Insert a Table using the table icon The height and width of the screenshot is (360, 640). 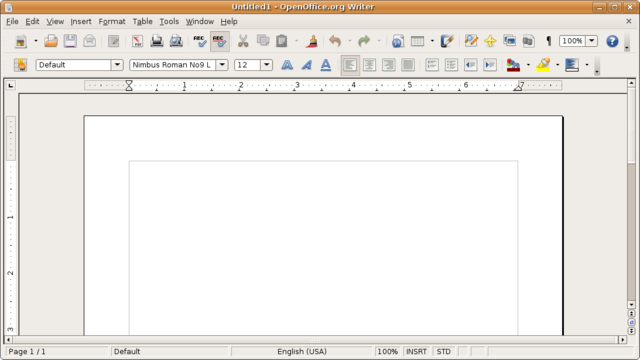pyautogui.click(x=418, y=41)
